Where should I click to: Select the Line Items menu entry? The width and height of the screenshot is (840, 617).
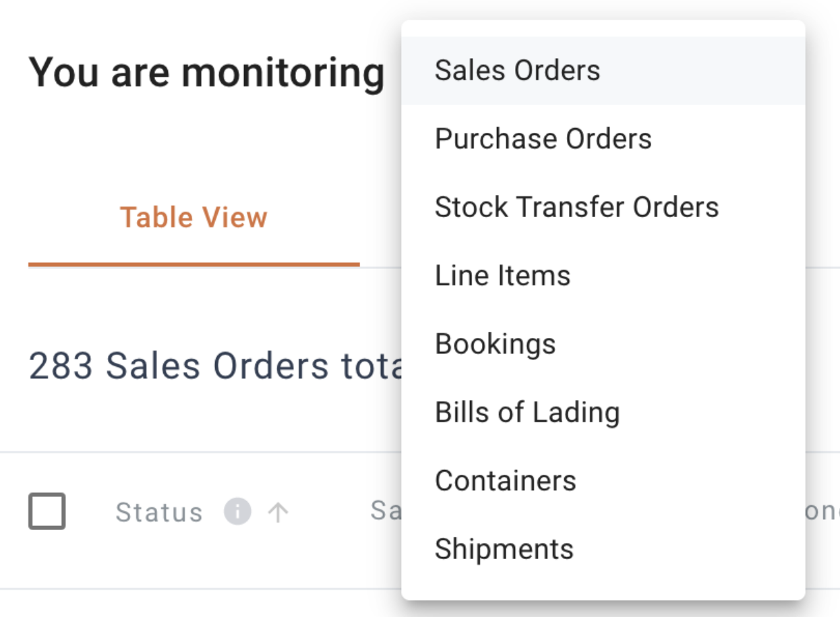(x=603, y=276)
